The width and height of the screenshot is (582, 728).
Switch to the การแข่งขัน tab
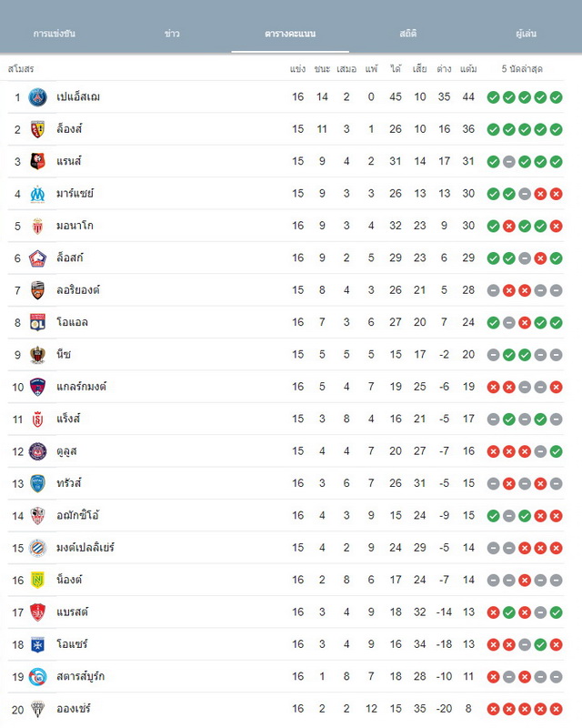click(x=55, y=34)
